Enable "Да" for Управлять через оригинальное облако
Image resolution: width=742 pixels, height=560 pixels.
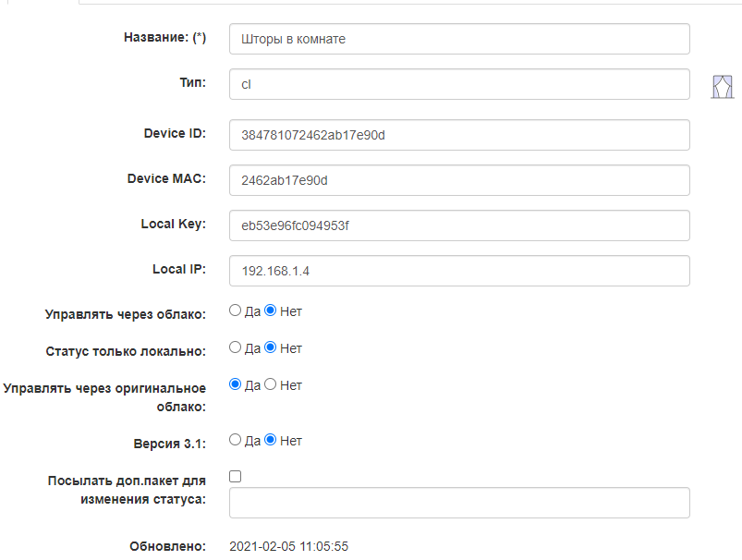tap(235, 385)
